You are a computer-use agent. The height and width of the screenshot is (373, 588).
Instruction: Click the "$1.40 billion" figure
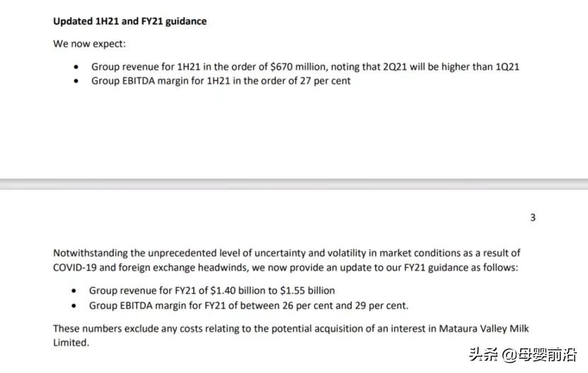pyautogui.click(x=240, y=291)
